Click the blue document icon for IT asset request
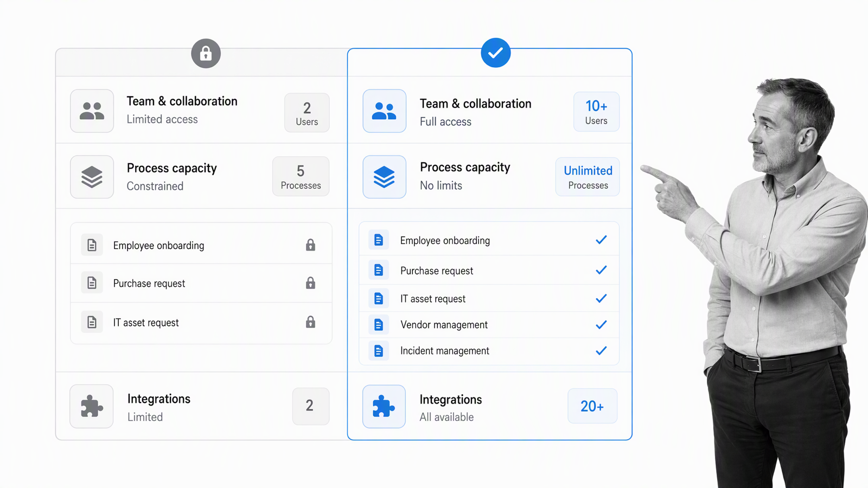The height and width of the screenshot is (488, 868). point(379,298)
